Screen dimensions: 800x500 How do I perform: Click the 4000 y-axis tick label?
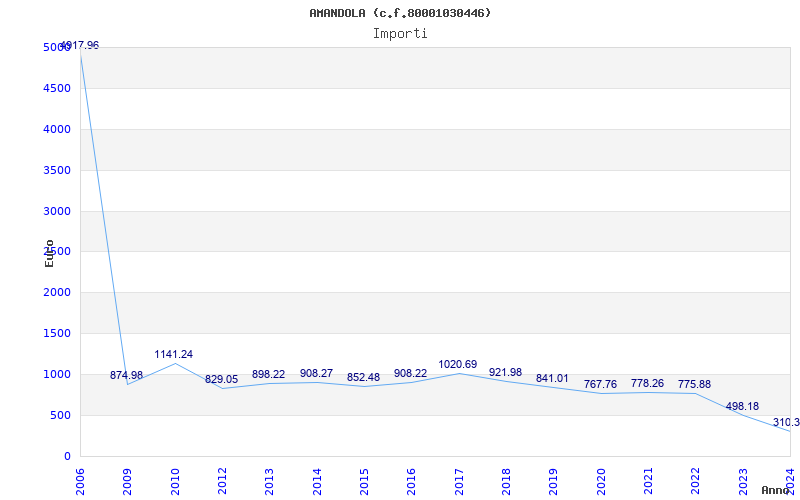tap(57, 130)
